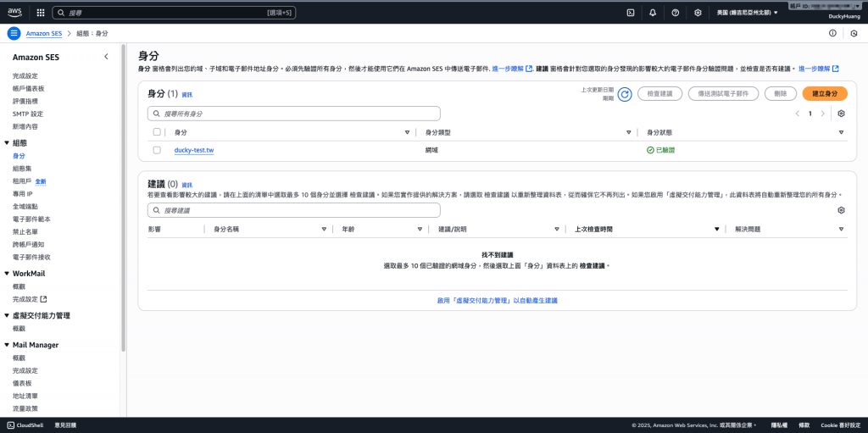The image size is (868, 433).
Task: Open Cookie 喜好設定 in footer
Action: (x=840, y=425)
